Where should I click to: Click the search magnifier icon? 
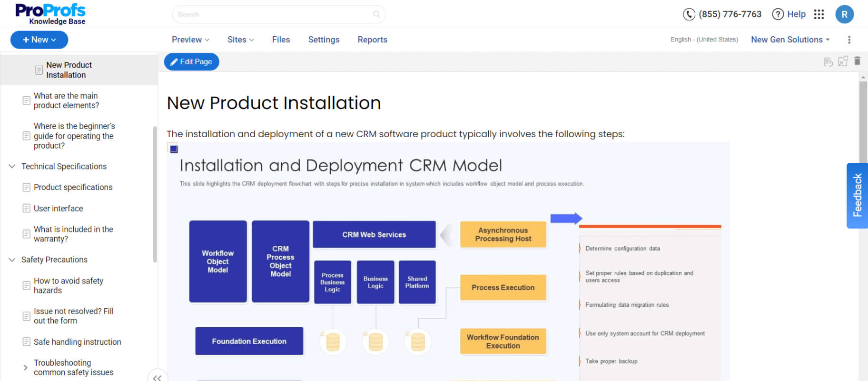coord(376,14)
